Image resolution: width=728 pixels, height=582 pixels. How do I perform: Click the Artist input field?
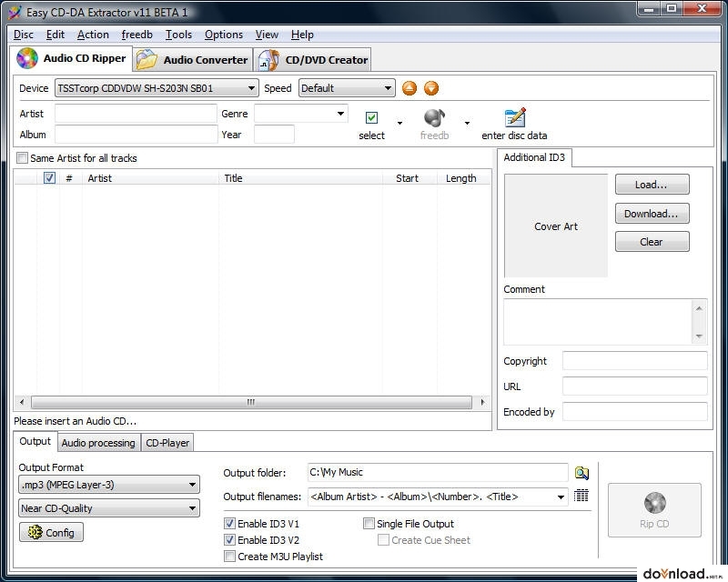[x=136, y=114]
